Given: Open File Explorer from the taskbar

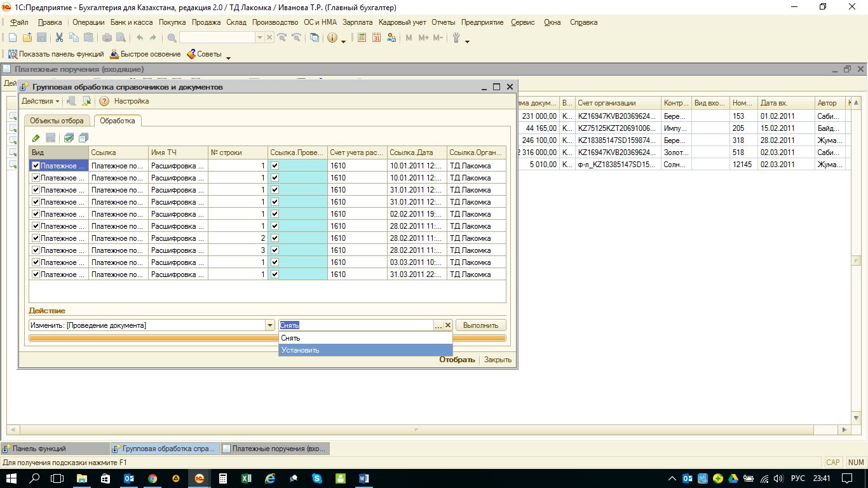Looking at the screenshot, I should click(82, 478).
